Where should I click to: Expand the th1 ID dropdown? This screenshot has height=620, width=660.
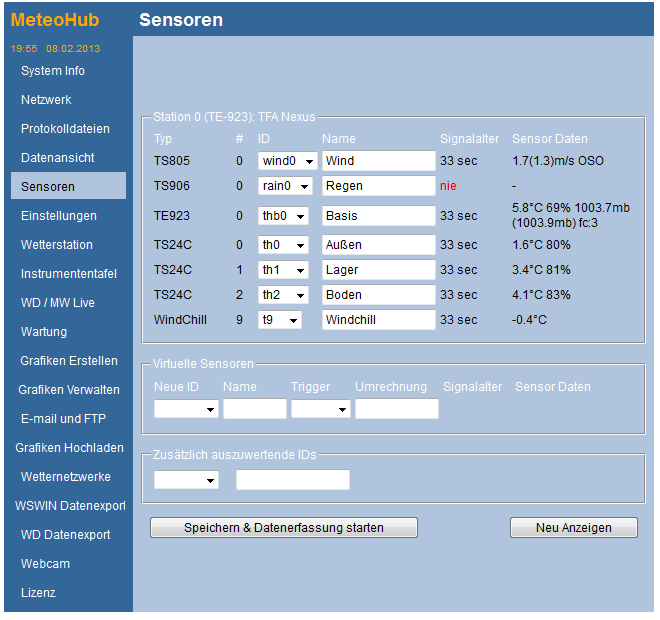[285, 270]
